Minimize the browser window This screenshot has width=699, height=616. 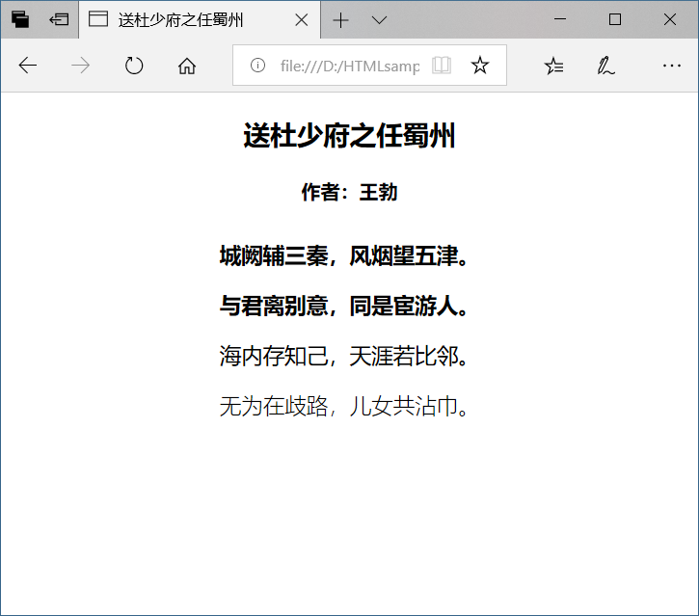(x=560, y=19)
